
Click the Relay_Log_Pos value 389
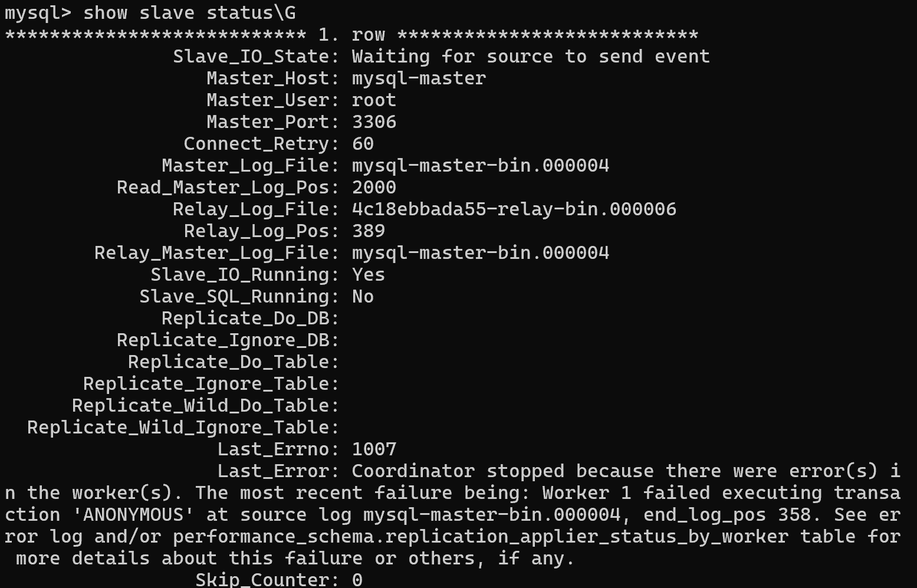pos(369,231)
